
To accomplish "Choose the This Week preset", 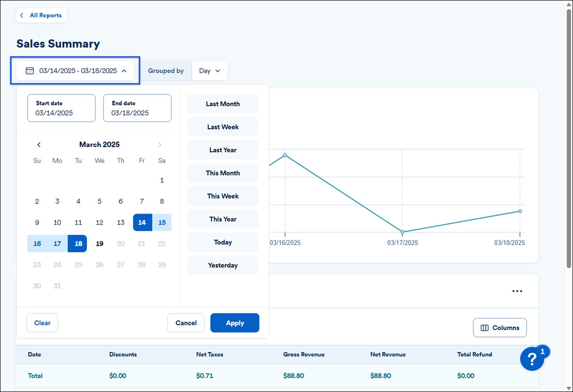I will pos(223,196).
